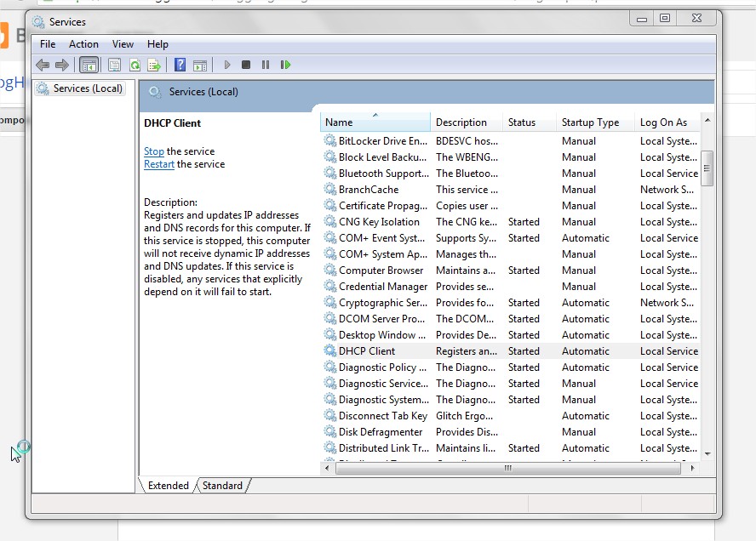
Task: Sort by the Name column header
Action: click(375, 122)
